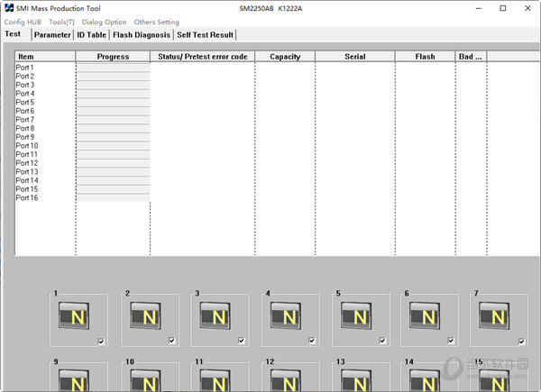Uncheck the port 6 checkbox
This screenshot has height=392, width=541.
click(x=451, y=341)
